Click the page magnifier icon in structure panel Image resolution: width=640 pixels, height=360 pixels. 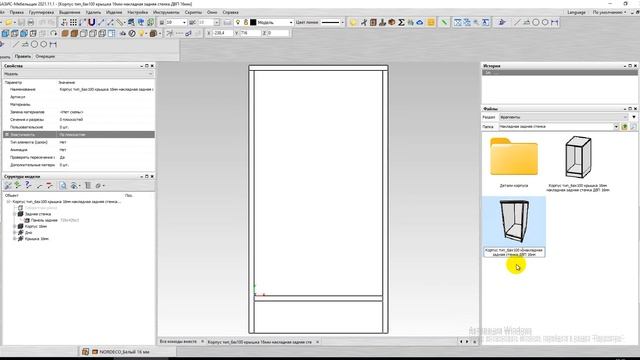click(63, 185)
